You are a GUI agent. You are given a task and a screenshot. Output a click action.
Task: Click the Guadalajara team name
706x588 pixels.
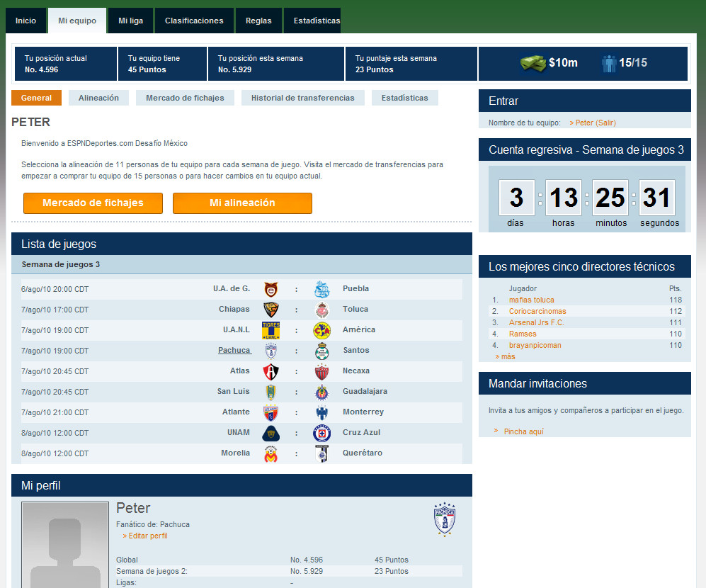(x=365, y=391)
